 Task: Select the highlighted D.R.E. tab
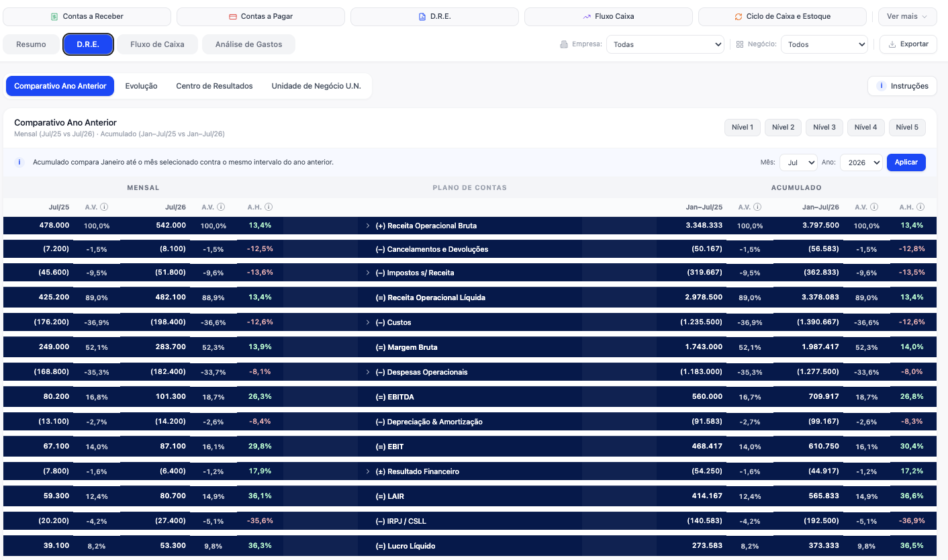point(88,44)
